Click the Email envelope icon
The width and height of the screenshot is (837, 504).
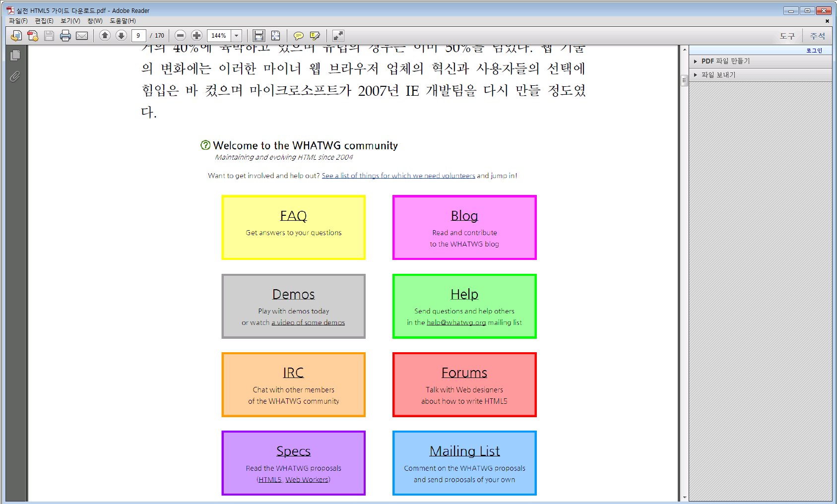pyautogui.click(x=82, y=36)
